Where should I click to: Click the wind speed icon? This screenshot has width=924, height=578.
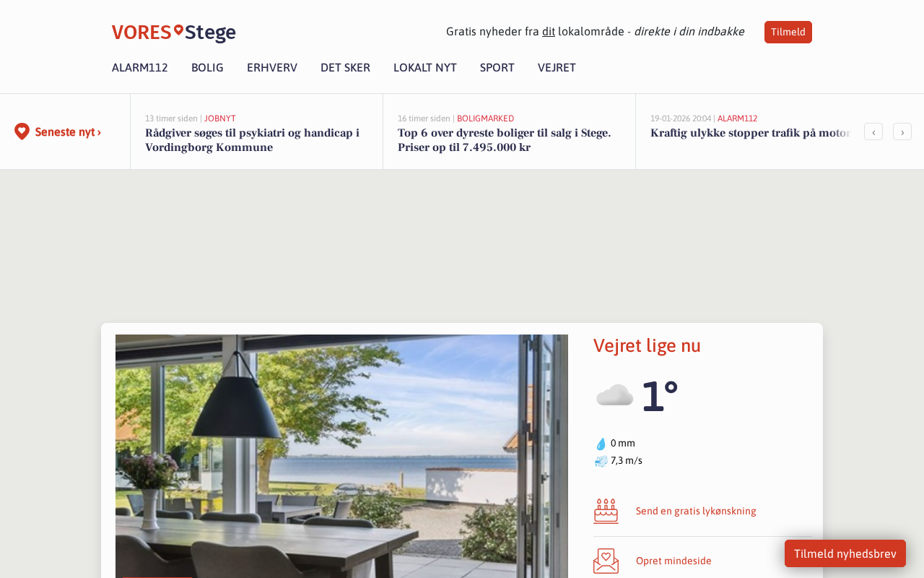(x=601, y=461)
